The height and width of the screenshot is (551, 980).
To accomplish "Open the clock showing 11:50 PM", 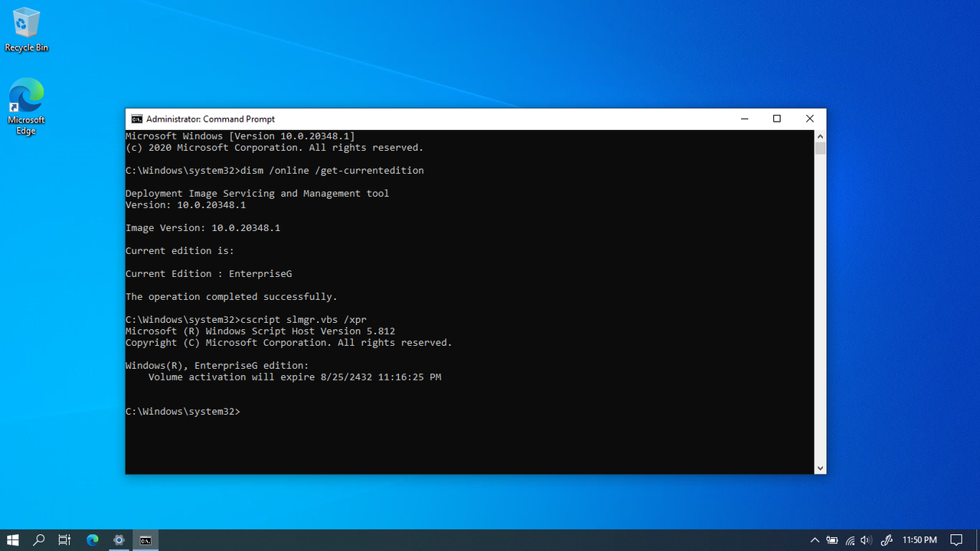I will pyautogui.click(x=920, y=540).
